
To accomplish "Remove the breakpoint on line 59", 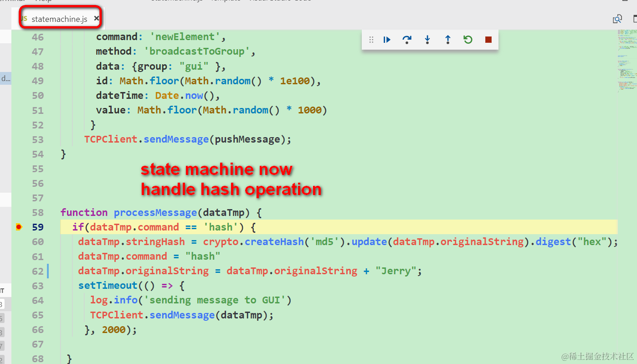I will 19,227.
